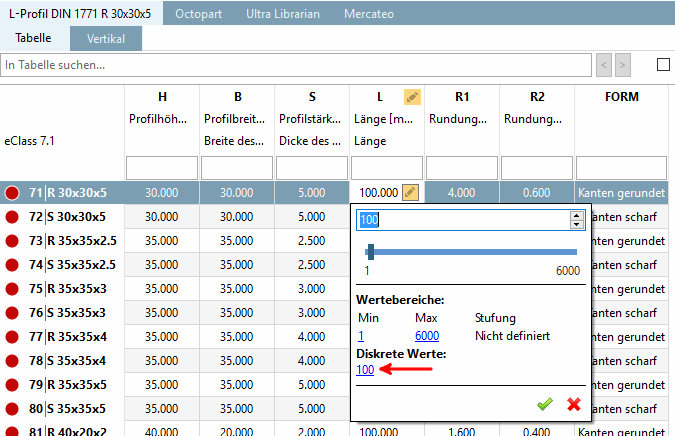Open the Octopart tab
The height and width of the screenshot is (436, 675).
click(198, 14)
